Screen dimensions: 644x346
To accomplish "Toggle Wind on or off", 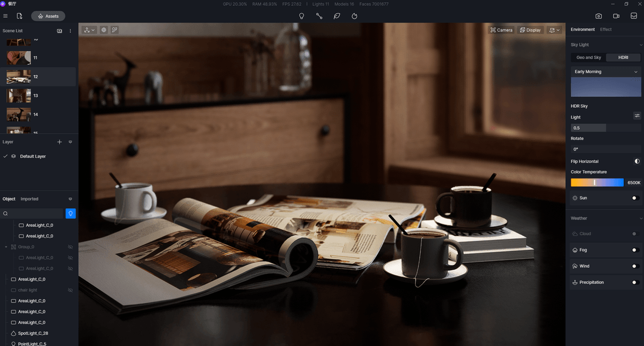I will coord(635,266).
